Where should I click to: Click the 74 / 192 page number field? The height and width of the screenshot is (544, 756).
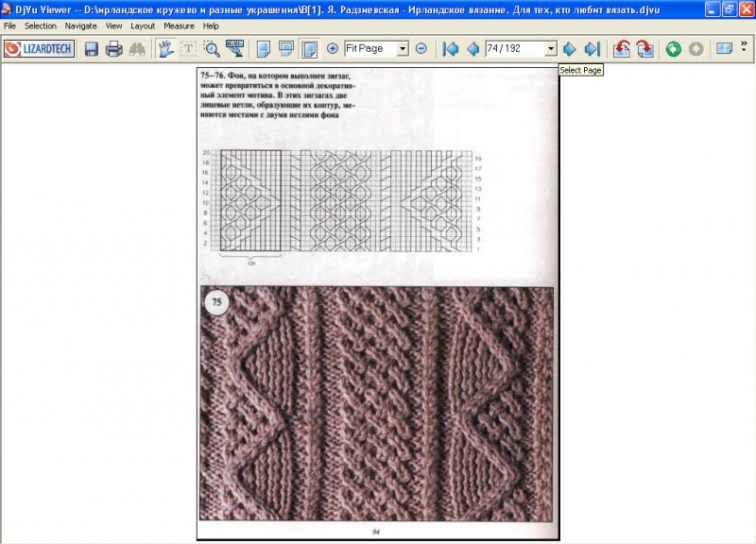[515, 49]
